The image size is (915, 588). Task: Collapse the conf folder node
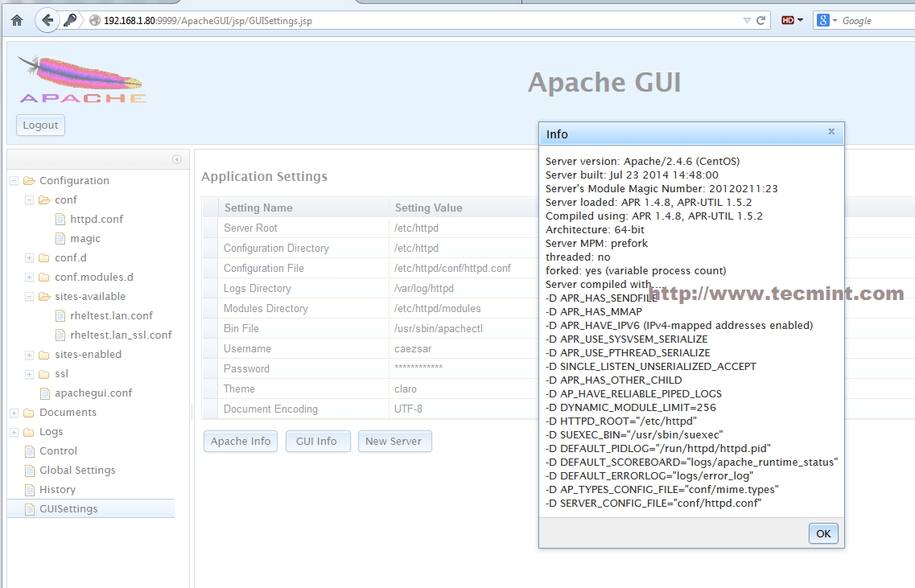point(29,200)
